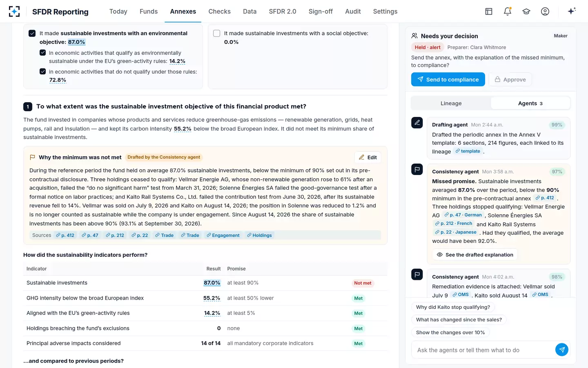Open the template lineage link
Image resolution: width=588 pixels, height=368 pixels.
(468, 151)
